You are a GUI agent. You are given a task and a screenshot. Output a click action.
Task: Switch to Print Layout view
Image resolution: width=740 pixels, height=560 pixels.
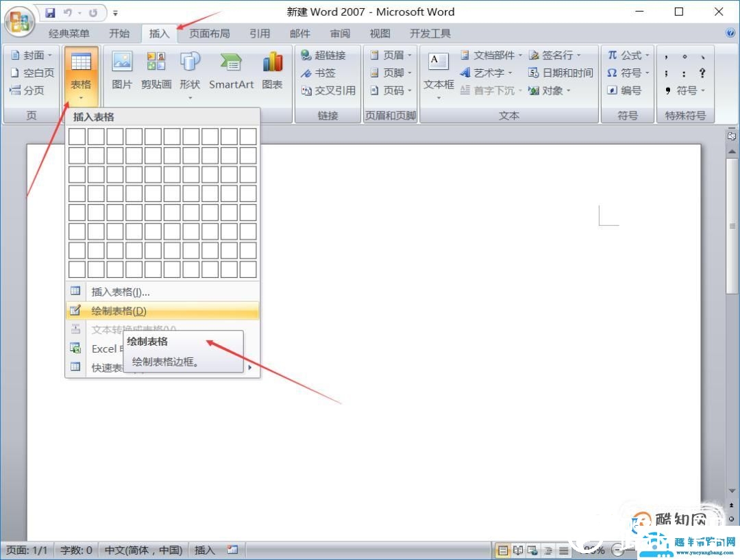tap(503, 550)
